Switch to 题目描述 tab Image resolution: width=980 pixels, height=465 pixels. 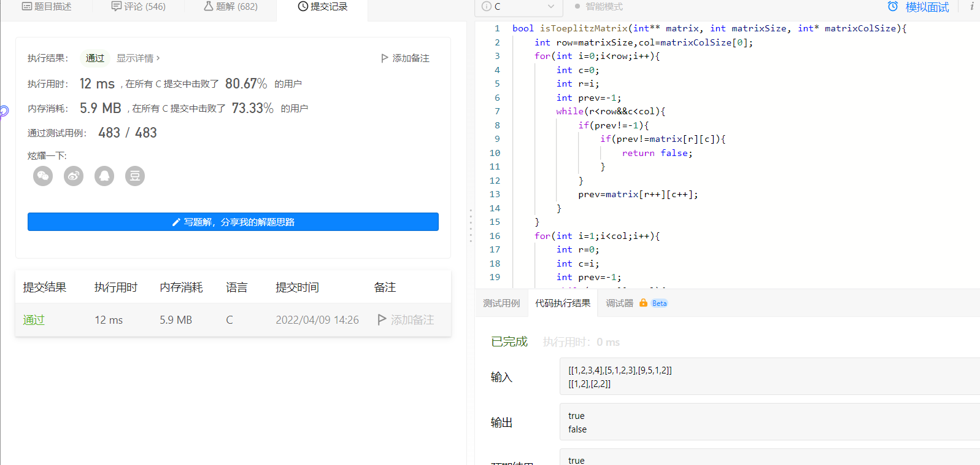[47, 6]
